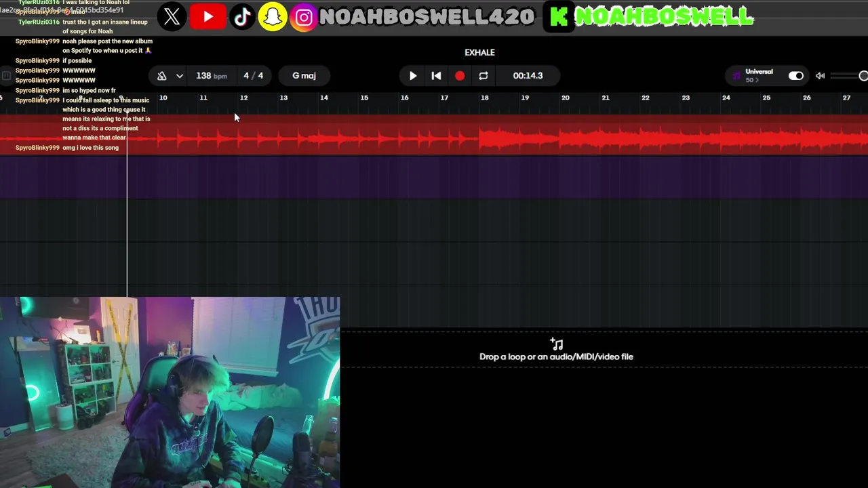The image size is (868, 488).
Task: Open the Universal preset selector
Action: tap(759, 75)
